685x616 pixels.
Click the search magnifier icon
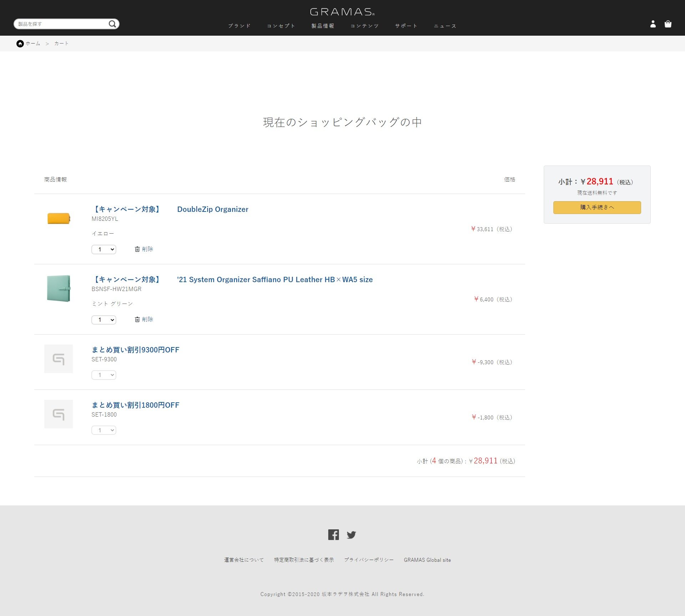pos(112,24)
